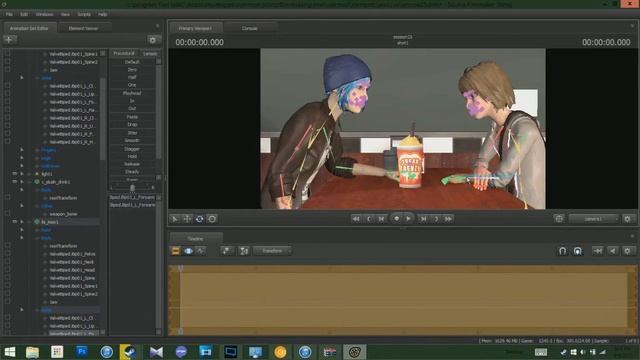The width and height of the screenshot is (640, 360).
Task: Tick the checkbox beside ValveBiped.Bip01_Neck
Action: (x=7, y=262)
